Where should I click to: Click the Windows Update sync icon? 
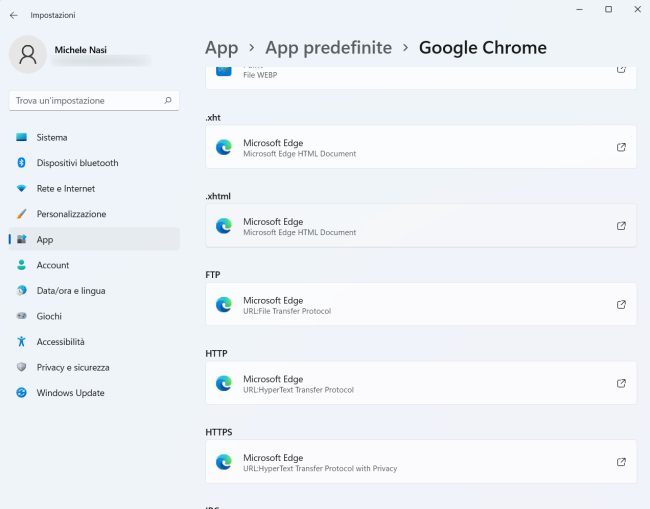22,393
